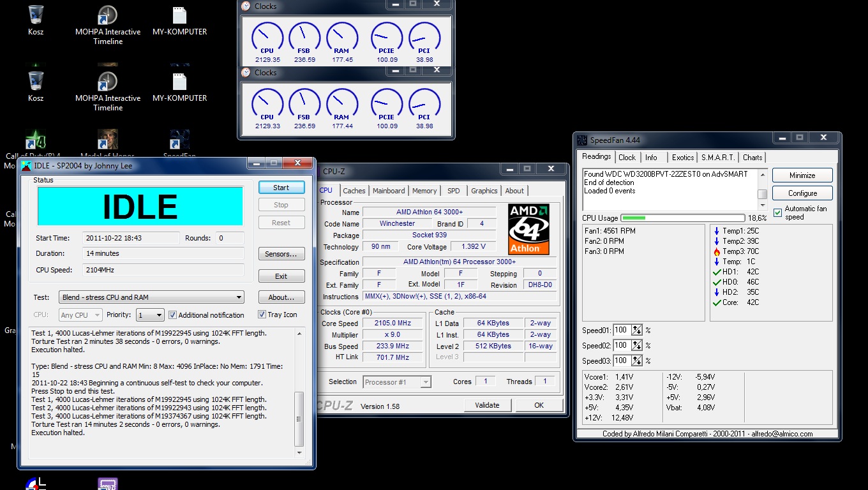This screenshot has width=868, height=490.
Task: Click the CPU-Z title bar app icon
Action: coord(319,171)
